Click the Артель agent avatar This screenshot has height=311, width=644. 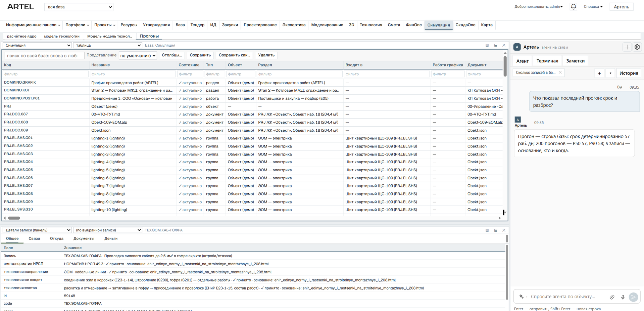tap(517, 47)
